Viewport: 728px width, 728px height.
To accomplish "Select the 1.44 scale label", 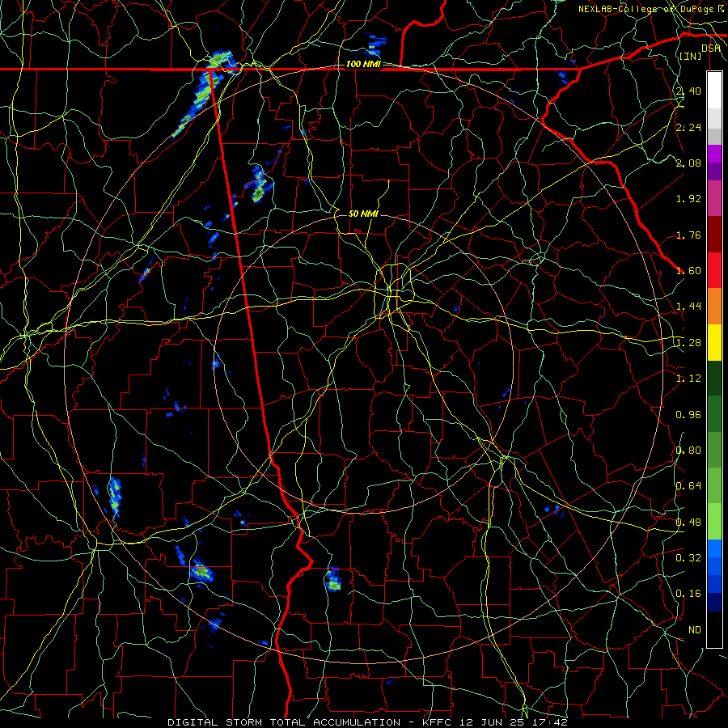I will pos(688,307).
